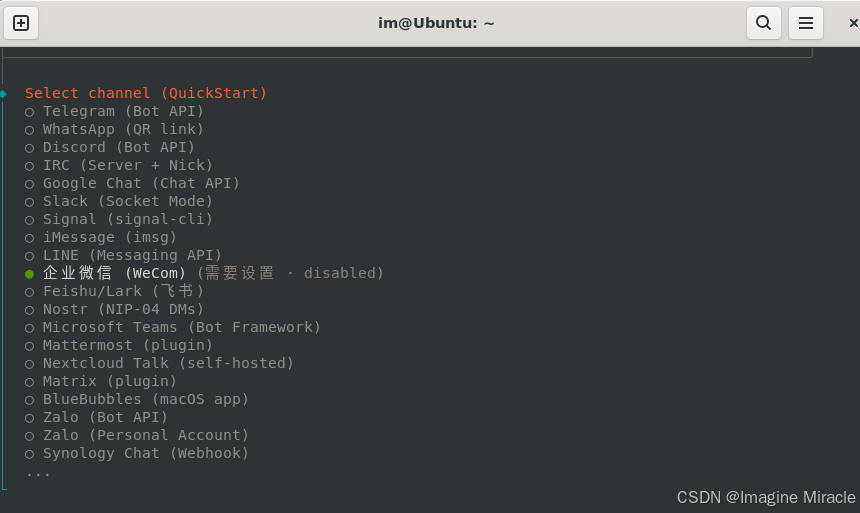
Task: Open the terminal search
Action: (763, 23)
